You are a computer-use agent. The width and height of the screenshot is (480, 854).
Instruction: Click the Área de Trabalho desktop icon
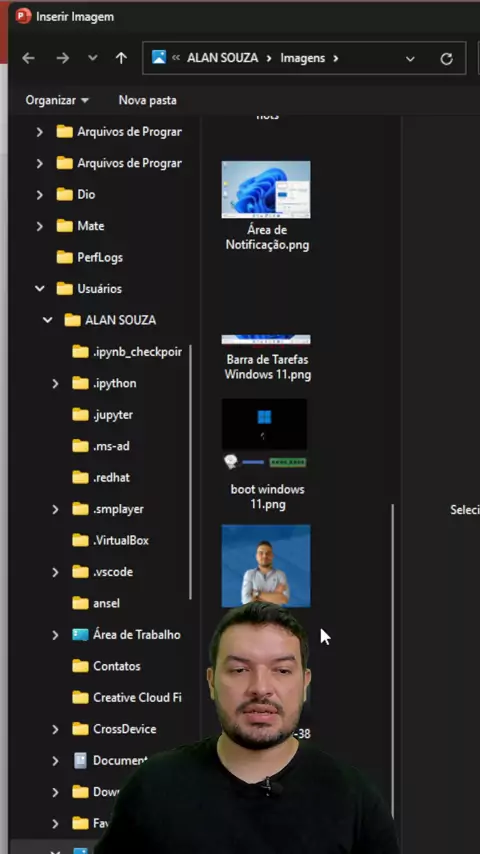80,635
